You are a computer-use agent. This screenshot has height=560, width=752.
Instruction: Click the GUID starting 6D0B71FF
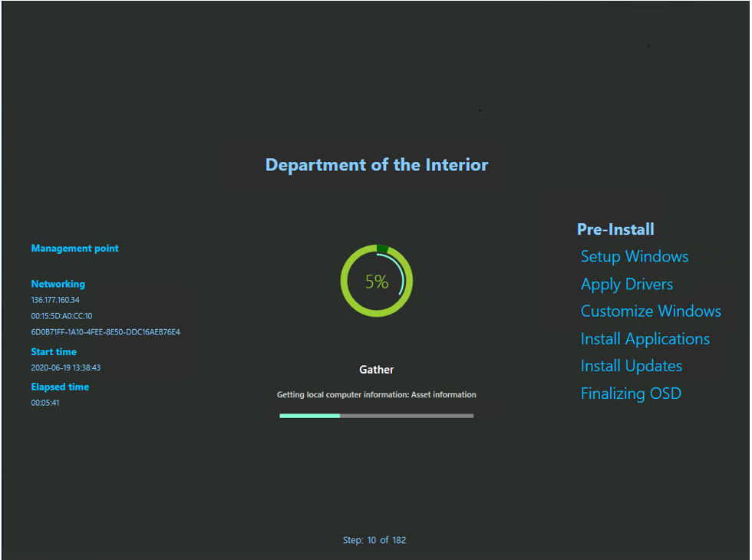coord(106,331)
